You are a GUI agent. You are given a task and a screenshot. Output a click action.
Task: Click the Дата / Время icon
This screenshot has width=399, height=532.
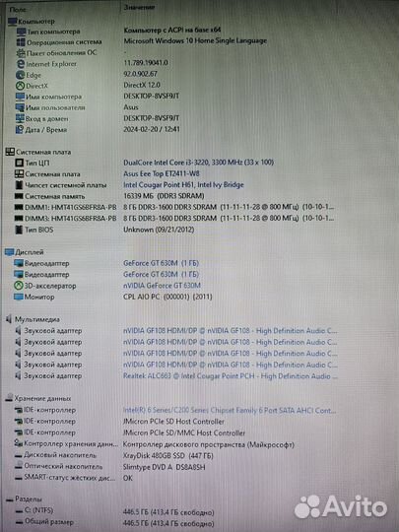click(x=20, y=130)
